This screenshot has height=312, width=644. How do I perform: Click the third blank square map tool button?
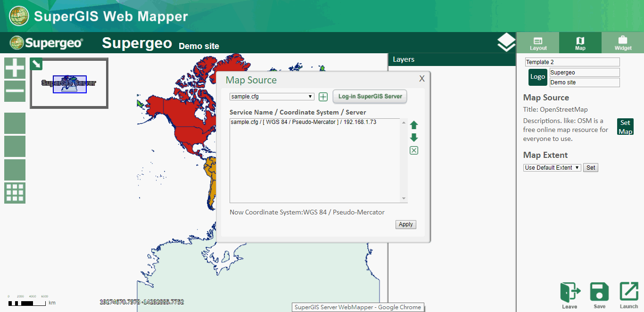click(15, 170)
